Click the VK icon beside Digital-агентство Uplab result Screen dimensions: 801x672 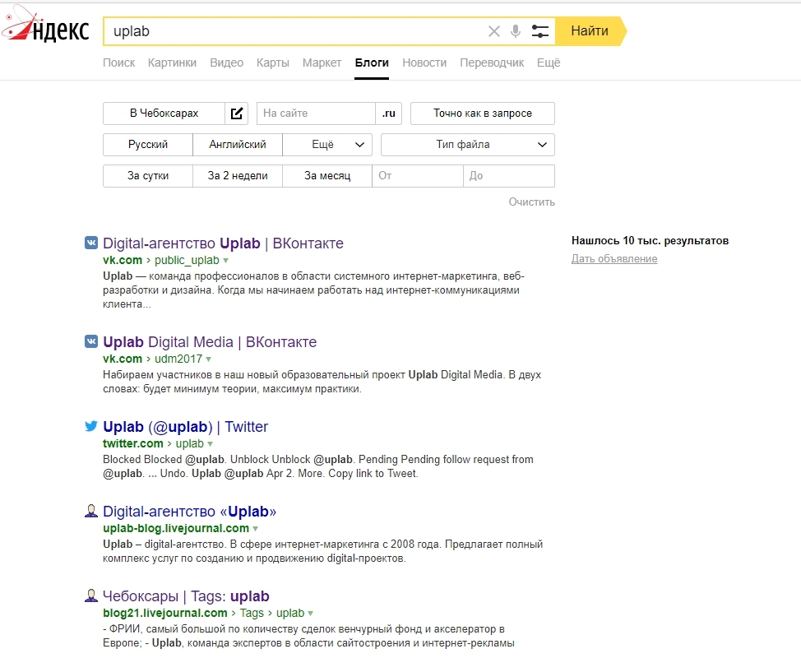coord(91,243)
